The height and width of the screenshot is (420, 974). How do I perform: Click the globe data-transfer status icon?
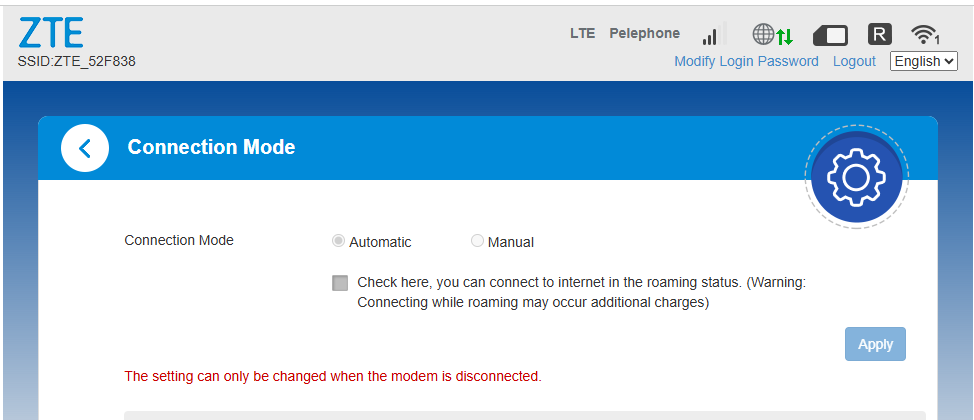click(x=773, y=34)
